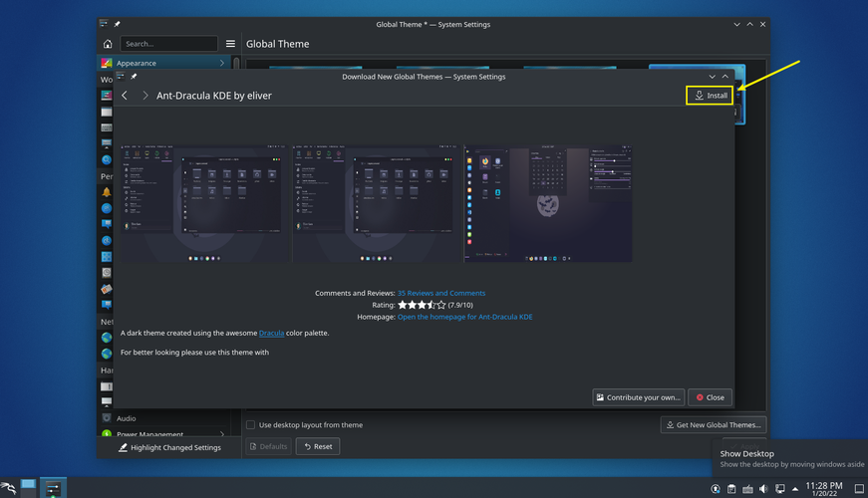Open the 35 Reviews and Comments link
Image resolution: width=868 pixels, height=498 pixels.
(x=441, y=293)
